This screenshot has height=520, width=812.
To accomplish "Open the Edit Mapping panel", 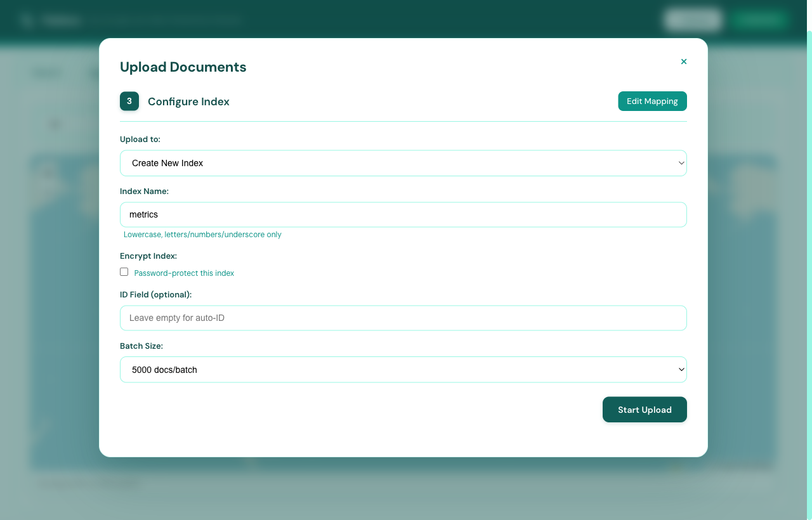I will (652, 101).
